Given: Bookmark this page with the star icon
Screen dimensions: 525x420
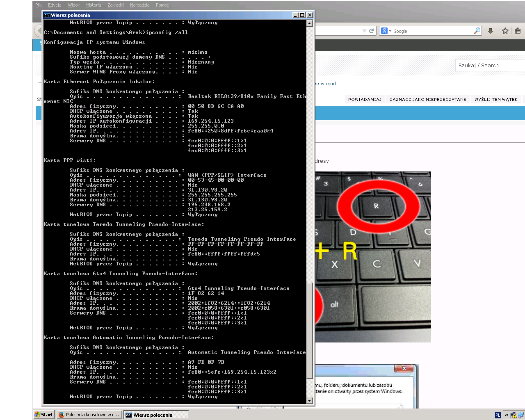Looking at the screenshot, I should [505, 31].
